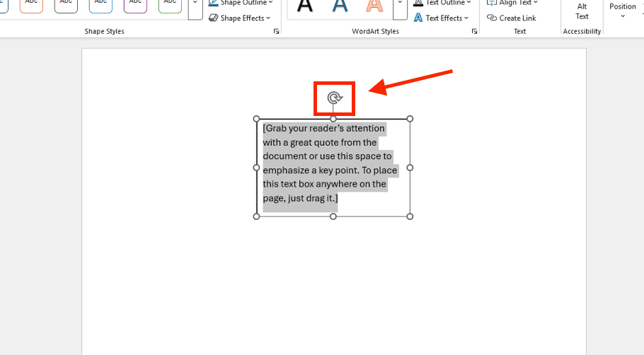Click the bottom-middle resize handle of text box
The width and height of the screenshot is (644, 355).
point(333,216)
